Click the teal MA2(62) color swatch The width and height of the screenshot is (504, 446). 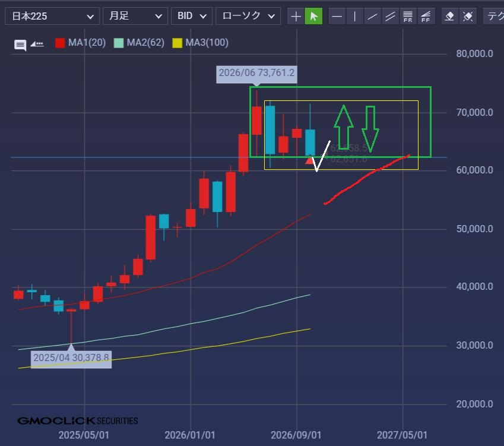click(119, 43)
